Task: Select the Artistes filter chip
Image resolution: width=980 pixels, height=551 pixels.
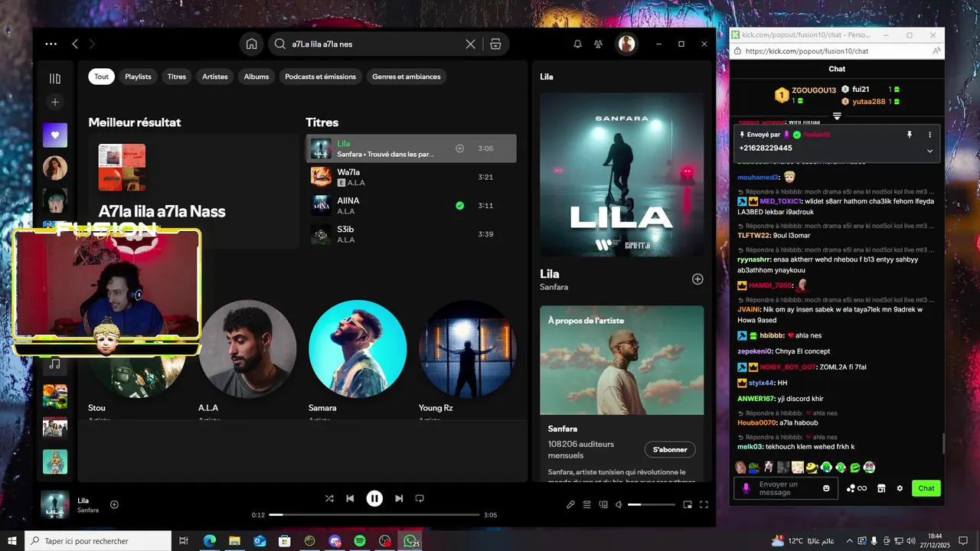Action: pos(215,77)
